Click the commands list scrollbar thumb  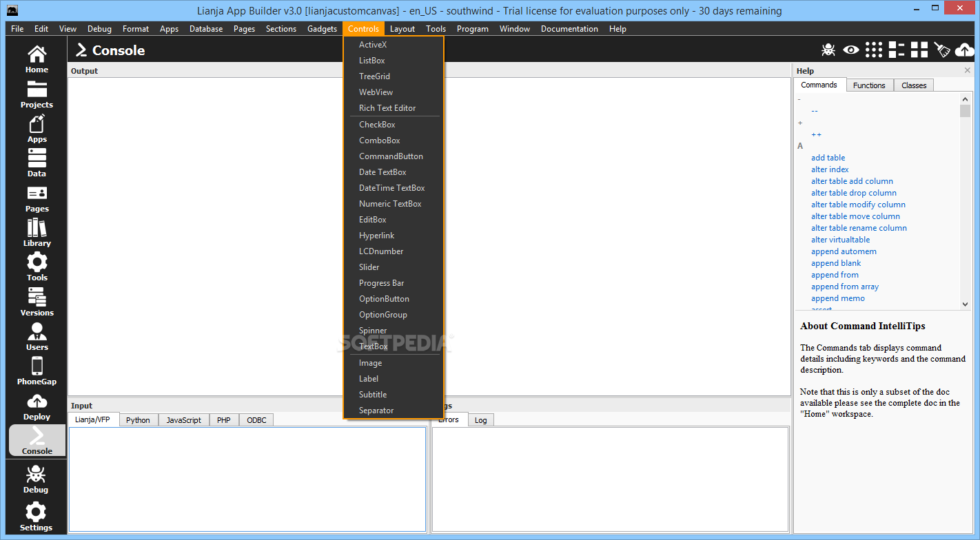(965, 111)
